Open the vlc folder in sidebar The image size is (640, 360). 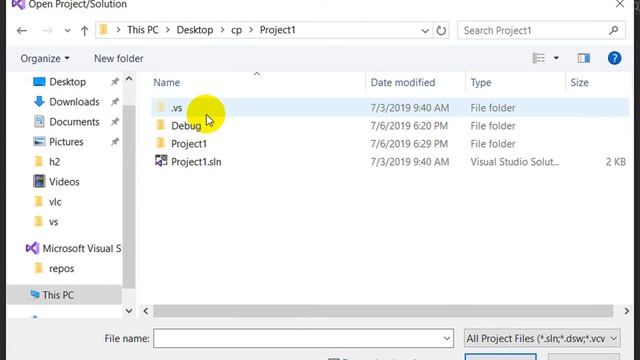click(x=55, y=202)
